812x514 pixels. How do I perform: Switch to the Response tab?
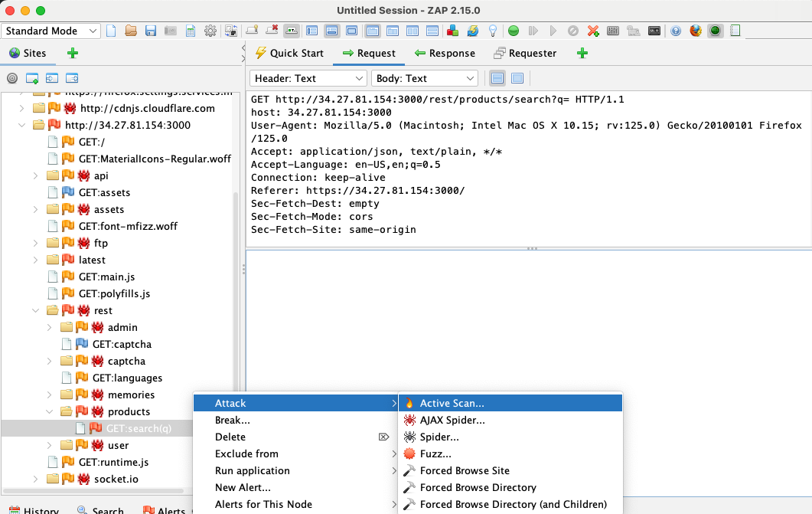445,54
